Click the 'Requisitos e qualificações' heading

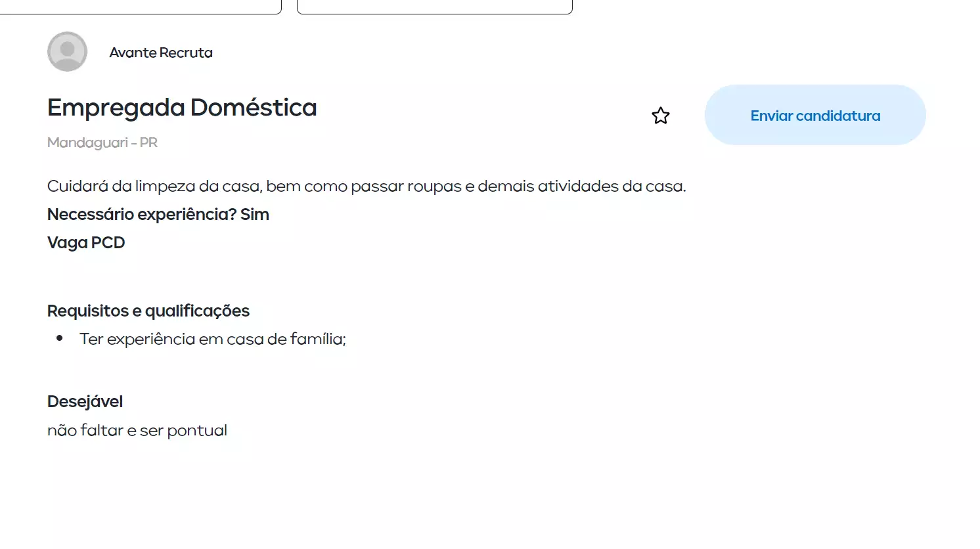[148, 311]
